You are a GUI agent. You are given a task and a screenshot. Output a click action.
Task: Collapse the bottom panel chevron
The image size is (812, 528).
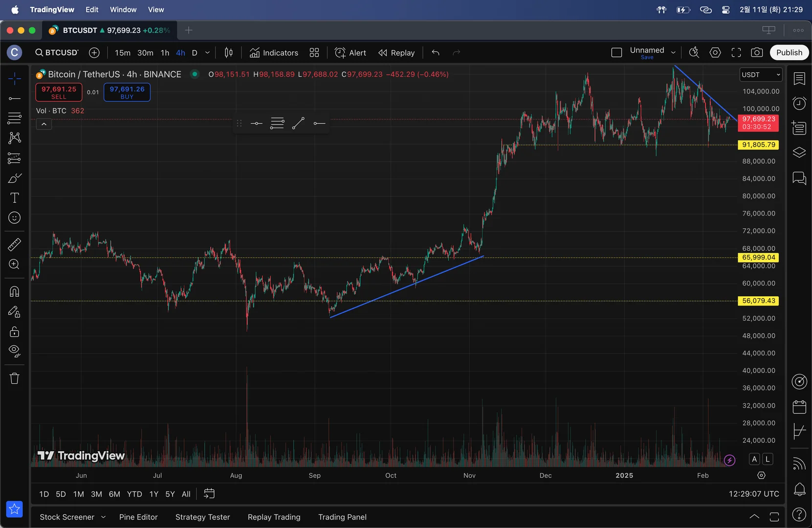[754, 517]
